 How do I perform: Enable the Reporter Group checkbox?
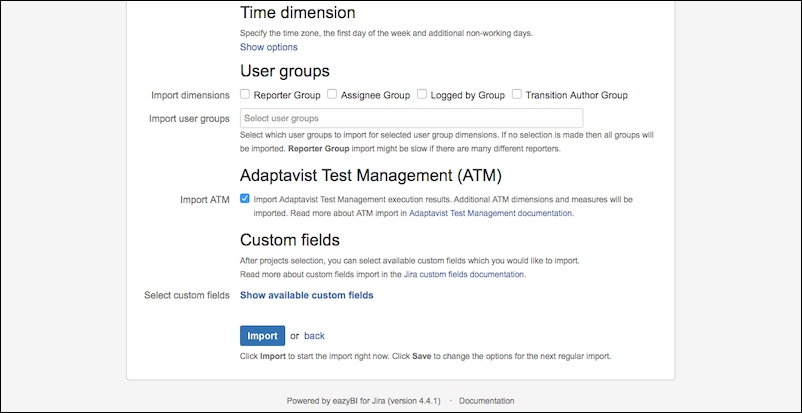pos(245,95)
